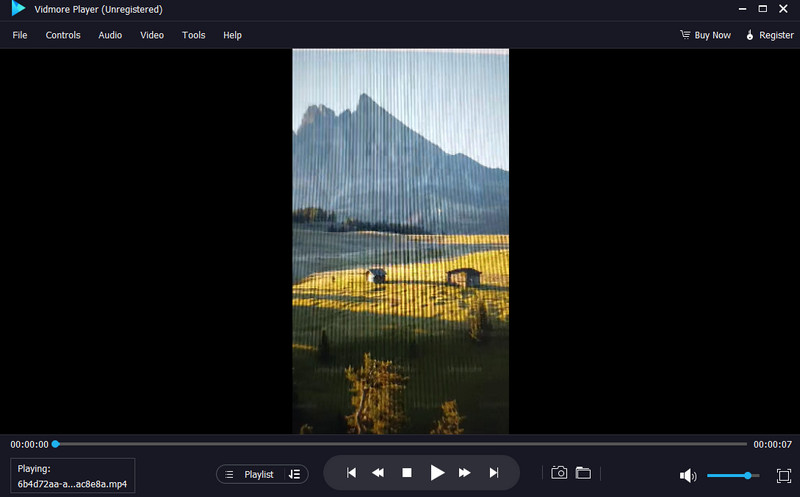The height and width of the screenshot is (497, 800).
Task: Click the Buy Now button
Action: (x=705, y=35)
